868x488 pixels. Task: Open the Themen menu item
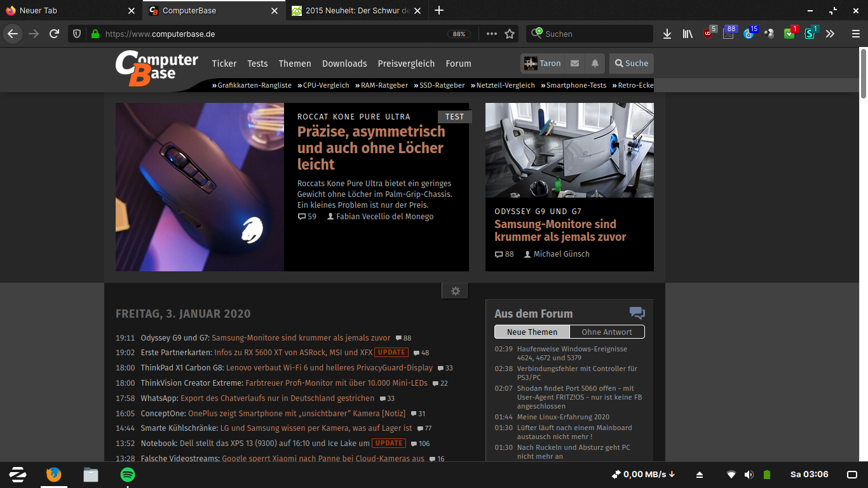[295, 64]
